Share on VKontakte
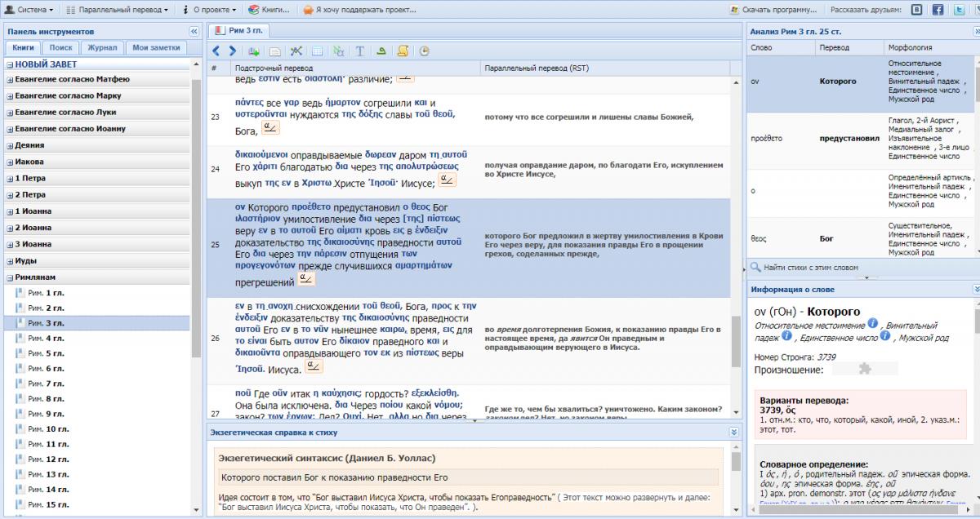This screenshot has height=519, width=980. (917, 10)
